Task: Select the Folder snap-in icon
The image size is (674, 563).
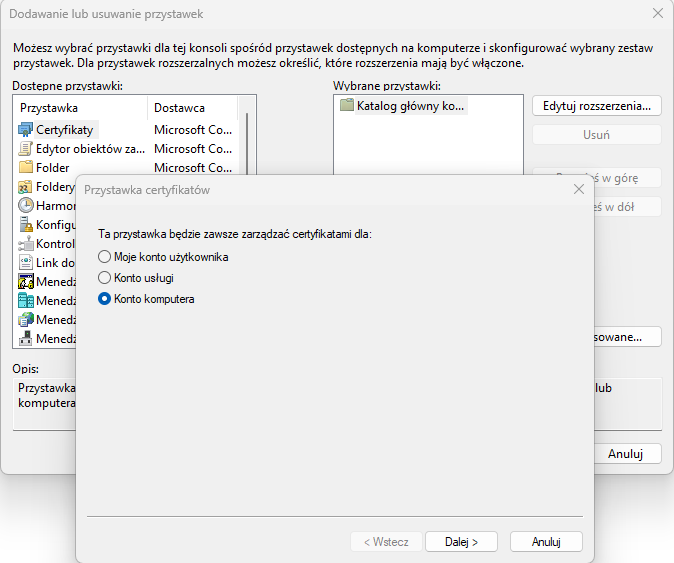Action: pyautogui.click(x=26, y=168)
